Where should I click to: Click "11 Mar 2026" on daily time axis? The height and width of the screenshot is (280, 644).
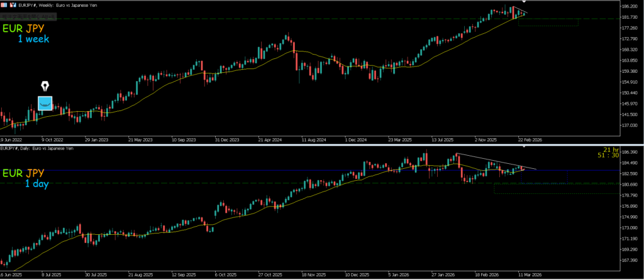point(526,275)
